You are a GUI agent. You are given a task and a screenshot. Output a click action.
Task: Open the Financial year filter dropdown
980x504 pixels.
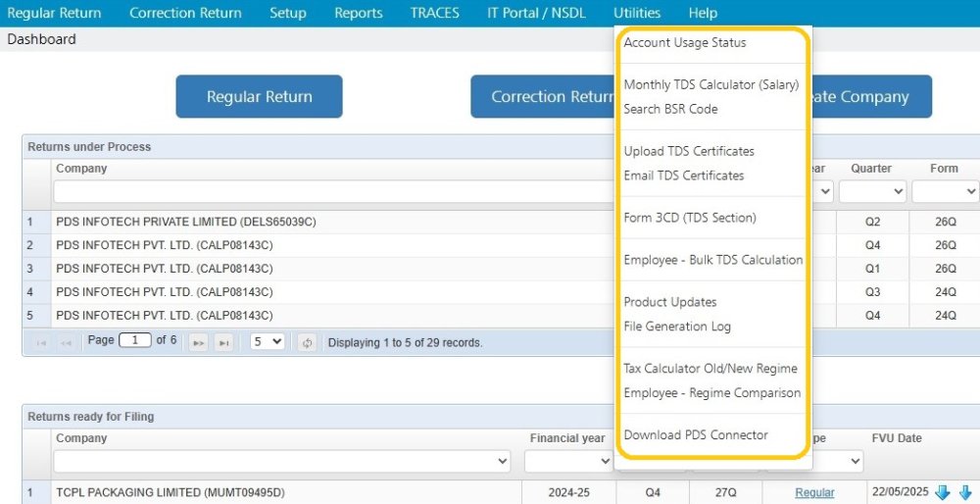pyautogui.click(x=568, y=462)
